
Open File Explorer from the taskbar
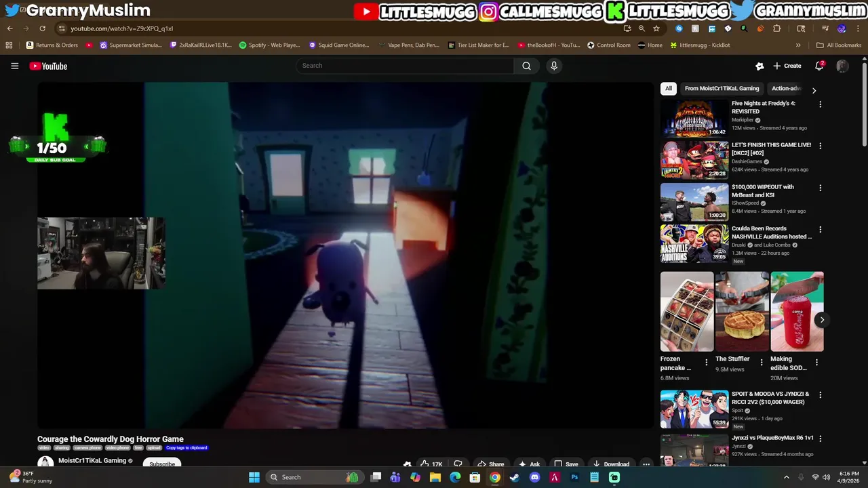tap(435, 477)
